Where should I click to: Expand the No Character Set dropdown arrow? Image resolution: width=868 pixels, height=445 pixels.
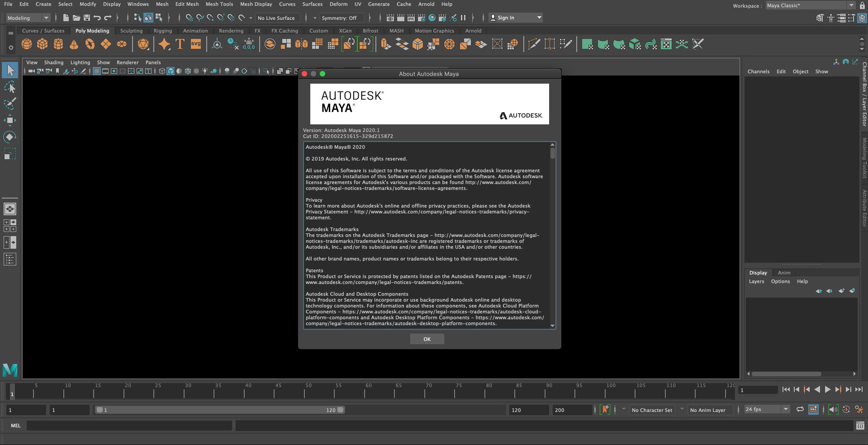click(x=624, y=409)
